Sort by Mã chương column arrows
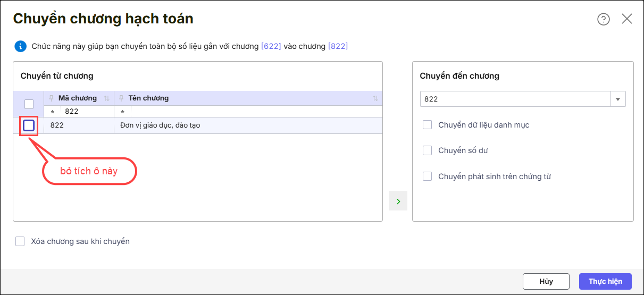 pos(106,98)
